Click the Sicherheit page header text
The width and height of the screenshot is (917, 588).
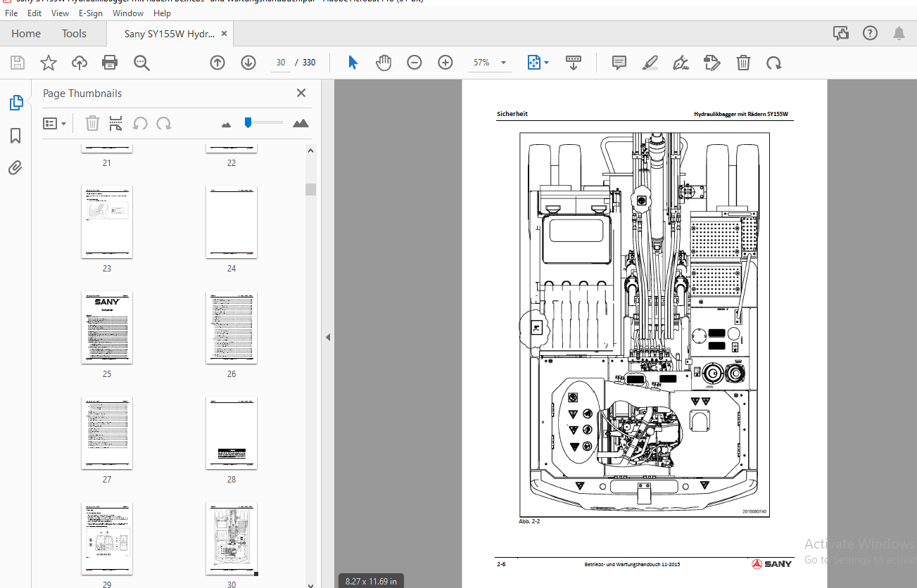coord(512,114)
